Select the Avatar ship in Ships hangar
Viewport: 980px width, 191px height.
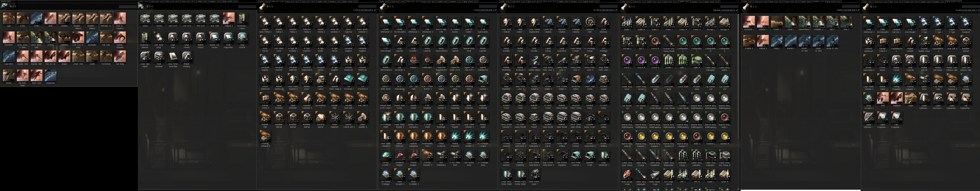(x=22, y=18)
